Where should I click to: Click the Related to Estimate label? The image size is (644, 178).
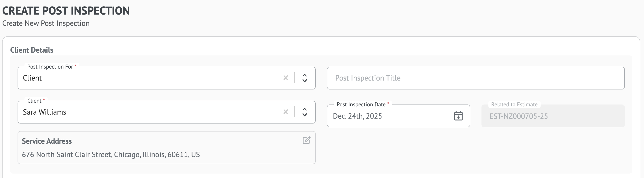pyautogui.click(x=514, y=104)
